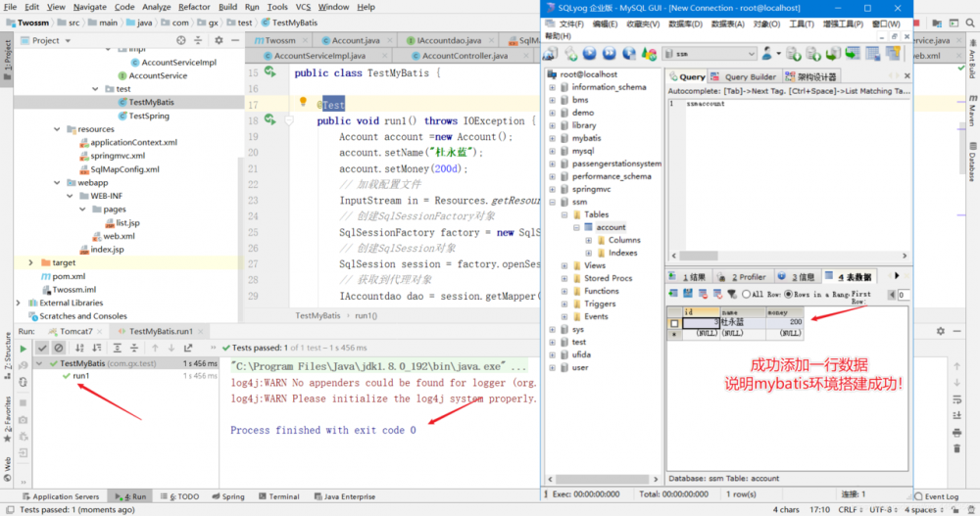Expand the mybatis database node

point(552,138)
